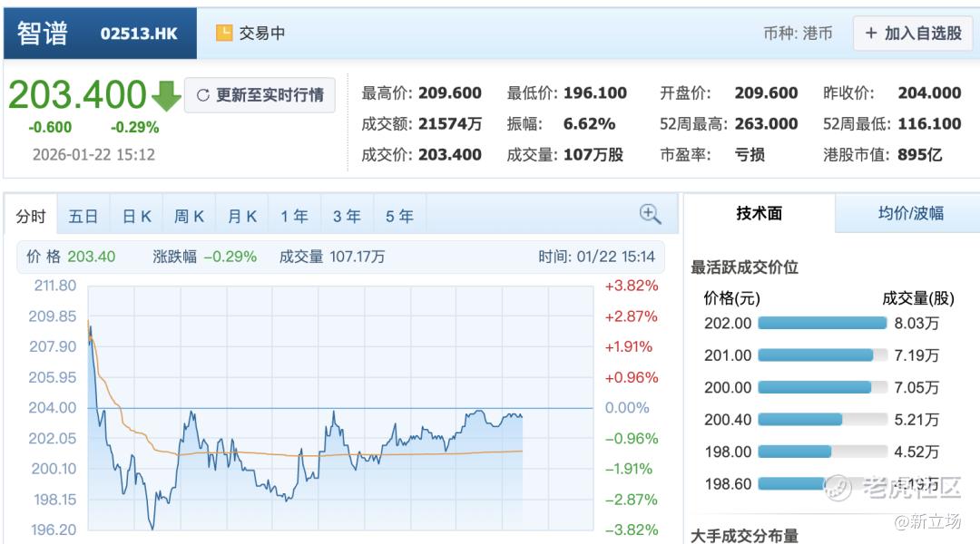Click the 202.00 price volume bar
The image size is (980, 544).
[821, 323]
